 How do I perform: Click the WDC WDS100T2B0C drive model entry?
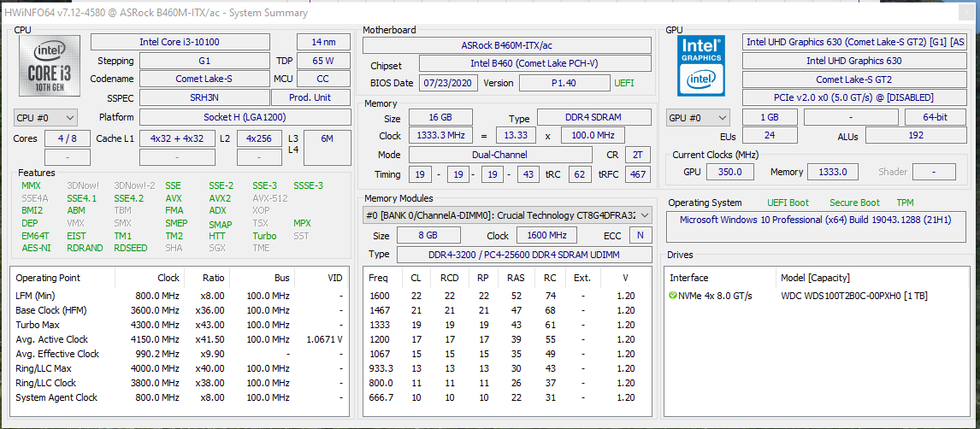854,296
